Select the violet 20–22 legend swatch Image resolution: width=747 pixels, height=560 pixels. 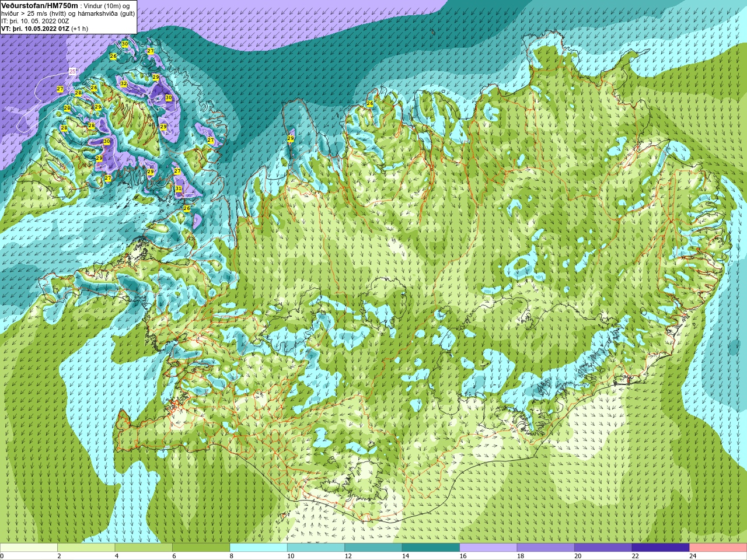coord(603,548)
